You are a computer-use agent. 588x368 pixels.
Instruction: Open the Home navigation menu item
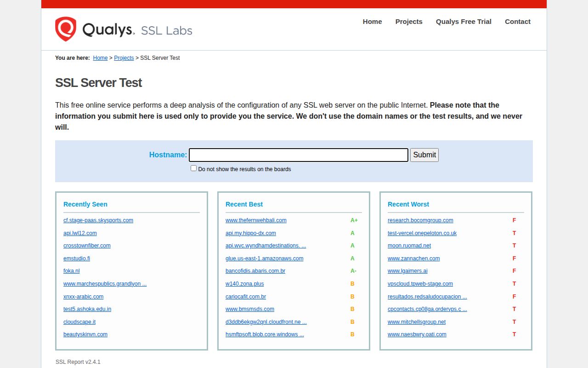pyautogui.click(x=372, y=22)
